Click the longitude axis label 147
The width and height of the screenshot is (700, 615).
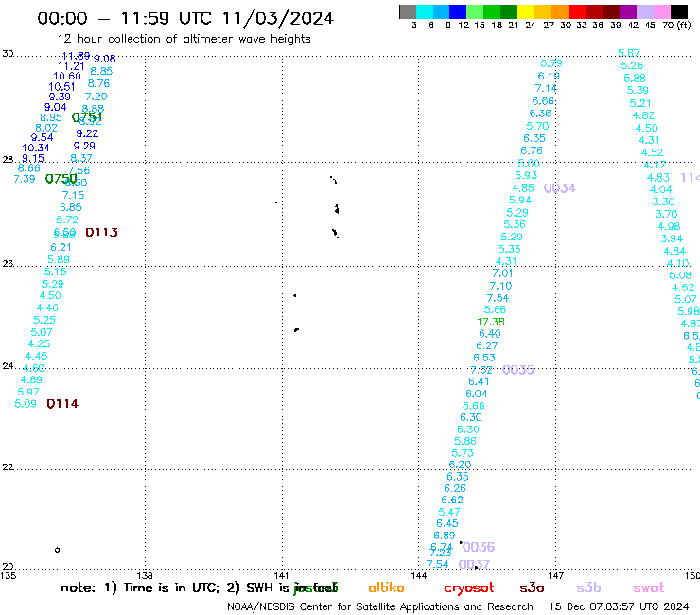(x=556, y=575)
